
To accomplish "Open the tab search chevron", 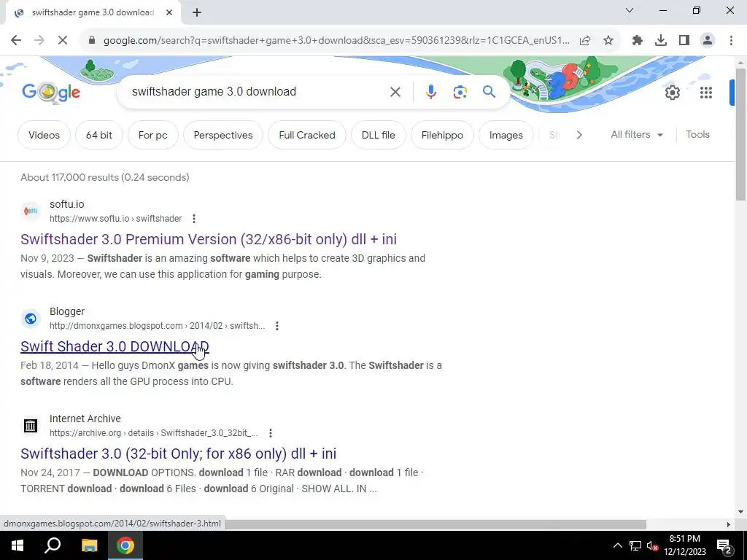I will [x=630, y=10].
